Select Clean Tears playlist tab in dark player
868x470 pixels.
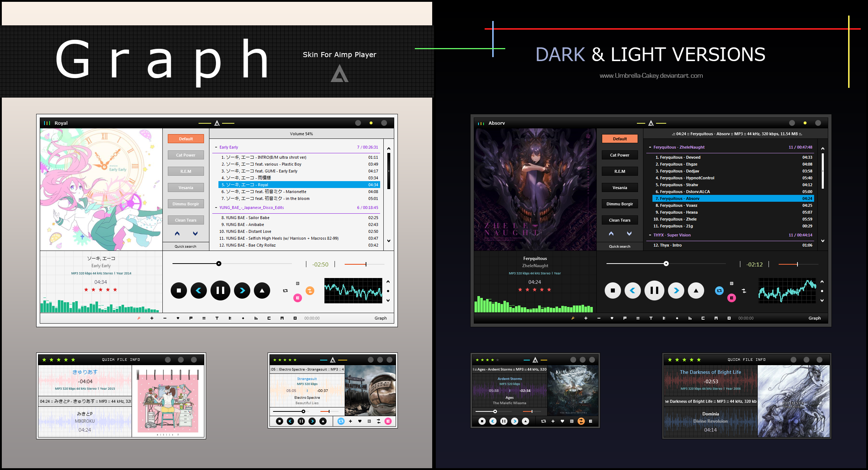[620, 220]
